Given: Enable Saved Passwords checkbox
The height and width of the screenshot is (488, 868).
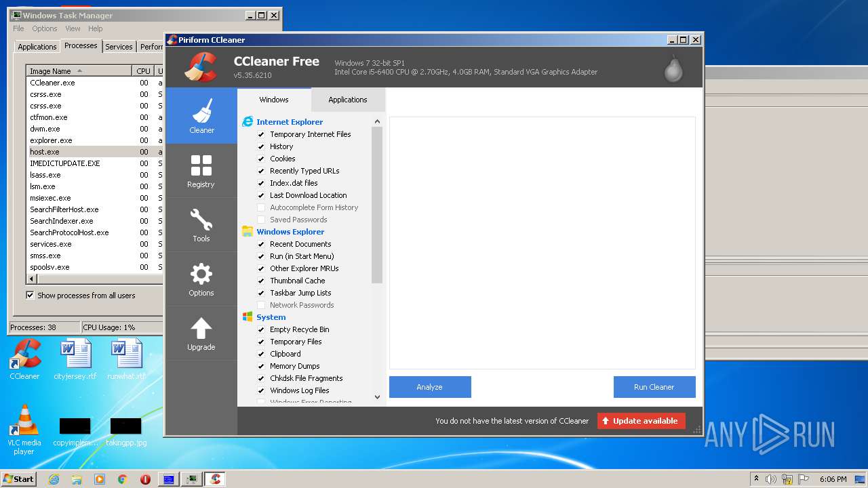Looking at the screenshot, I should tap(261, 220).
